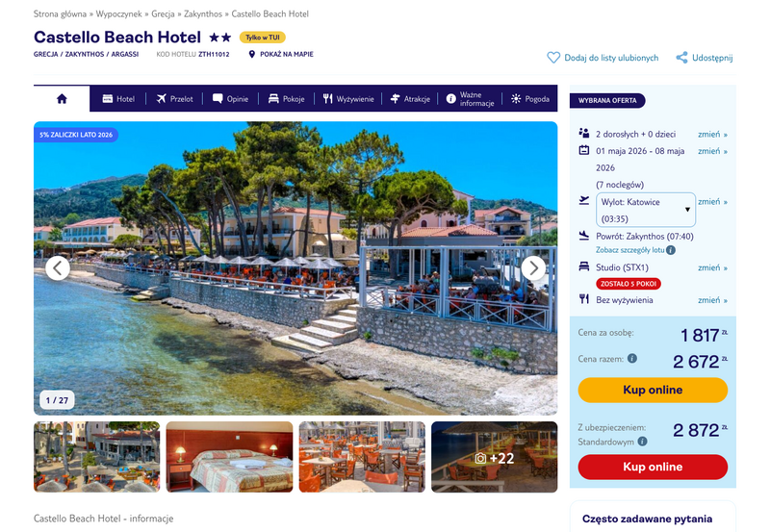Click the red Kup online button
The height and width of the screenshot is (532, 770).
pyautogui.click(x=653, y=467)
